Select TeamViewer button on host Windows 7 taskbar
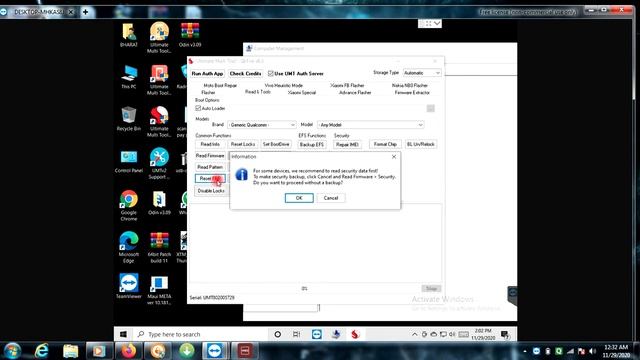Screen dimensions: 640x360 click(x=215, y=351)
